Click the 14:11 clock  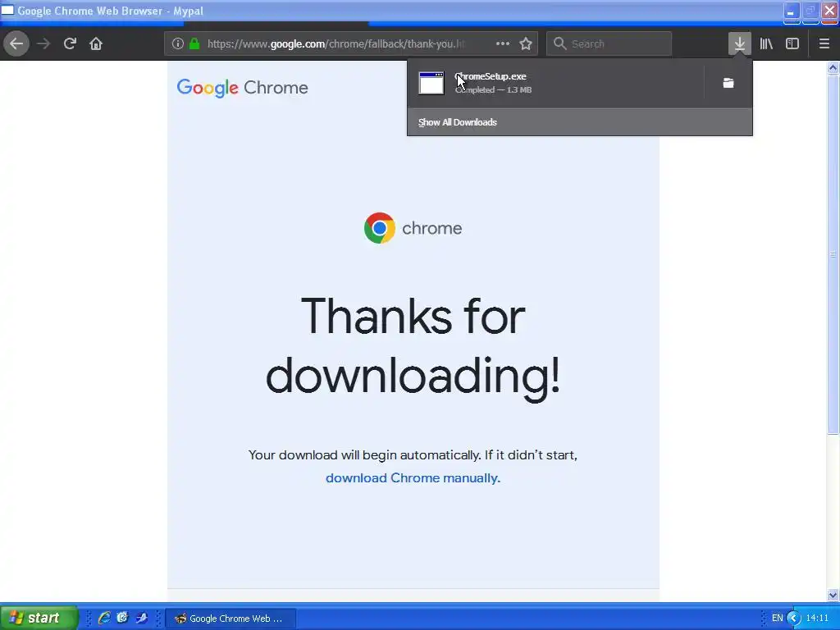817,619
